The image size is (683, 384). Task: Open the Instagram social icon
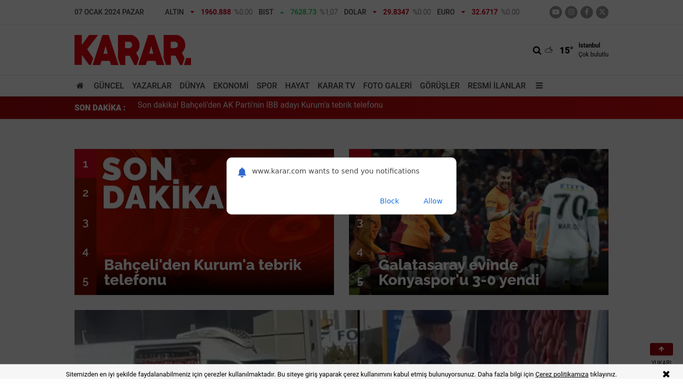pos(571,12)
